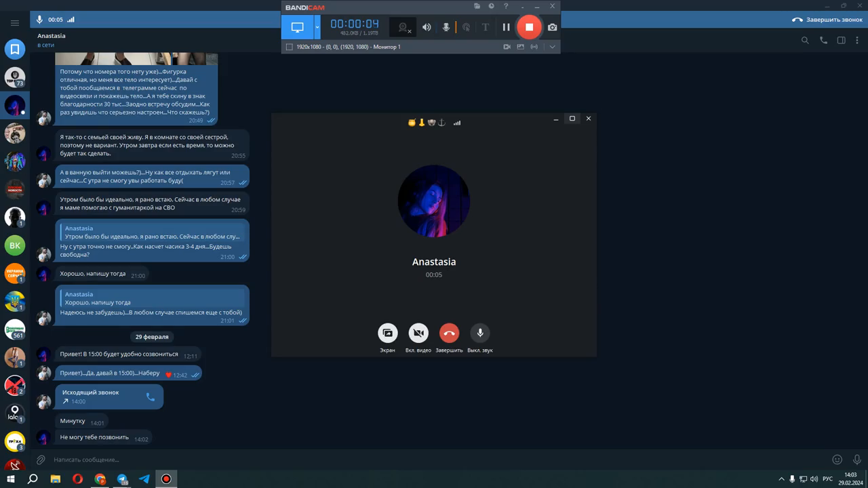The width and height of the screenshot is (868, 488).
Task: Toggle text overlay in Bandicam
Action: coord(485,27)
